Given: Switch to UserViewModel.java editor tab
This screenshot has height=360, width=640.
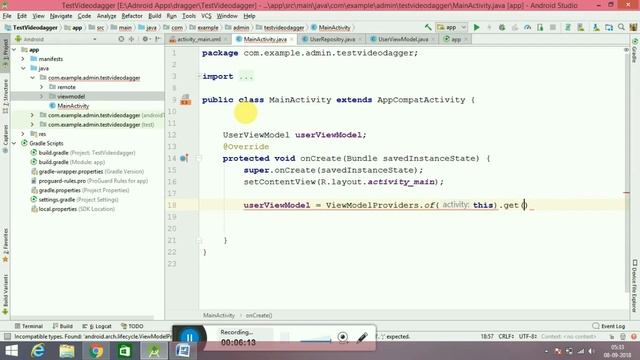Looking at the screenshot, I should (x=402, y=39).
